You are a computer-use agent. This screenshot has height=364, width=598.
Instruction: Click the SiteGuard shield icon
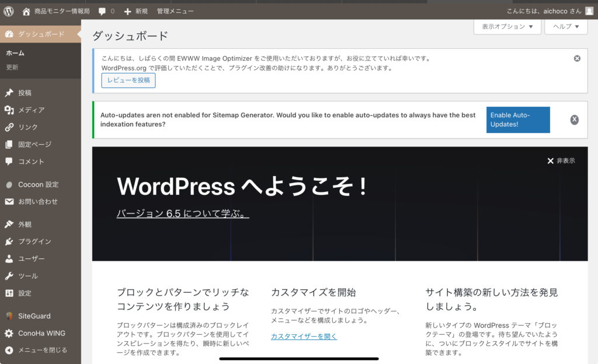(9, 316)
